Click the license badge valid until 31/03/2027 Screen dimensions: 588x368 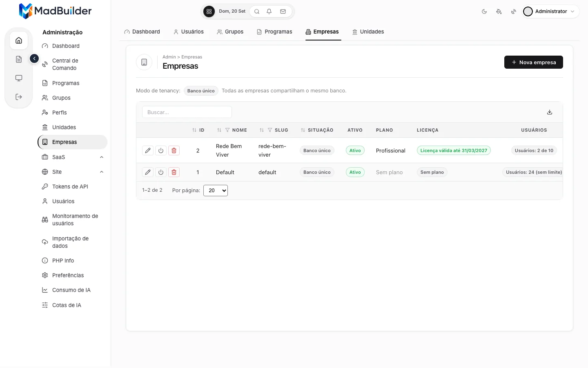tap(454, 150)
